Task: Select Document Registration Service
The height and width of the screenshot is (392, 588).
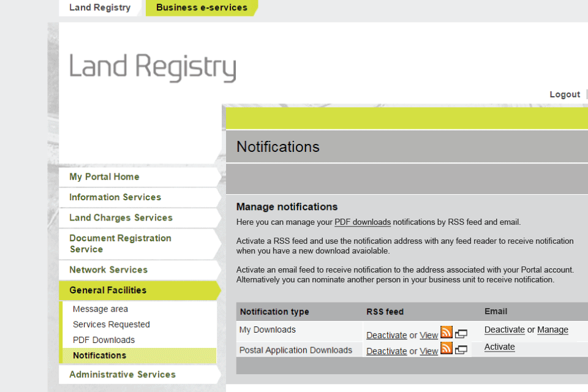Action: 119,243
